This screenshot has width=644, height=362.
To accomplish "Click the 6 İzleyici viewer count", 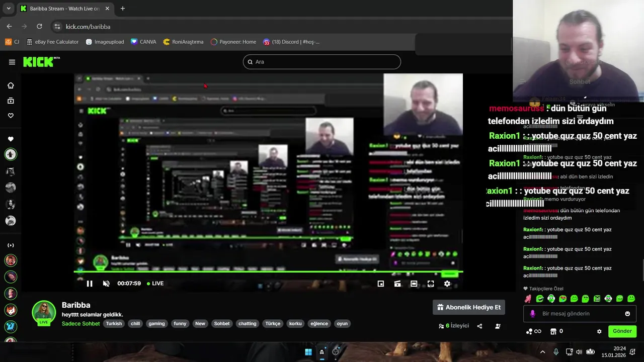I will [x=454, y=326].
